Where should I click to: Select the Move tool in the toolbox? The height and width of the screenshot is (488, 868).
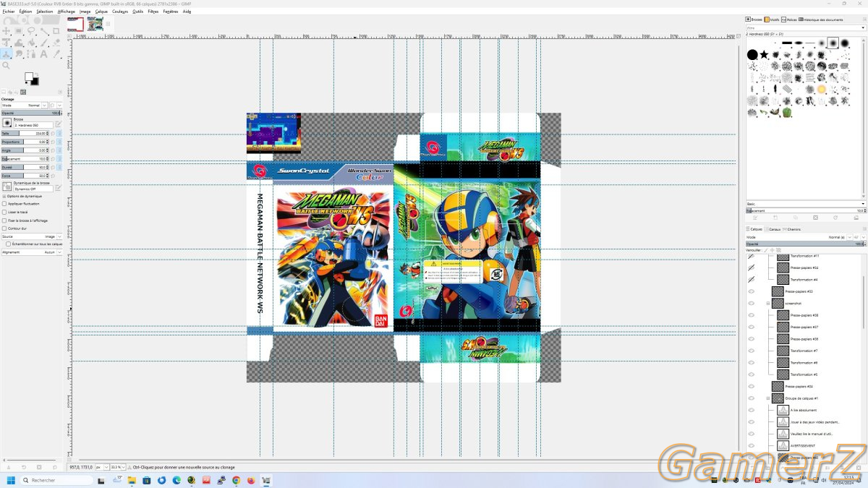click(x=7, y=31)
